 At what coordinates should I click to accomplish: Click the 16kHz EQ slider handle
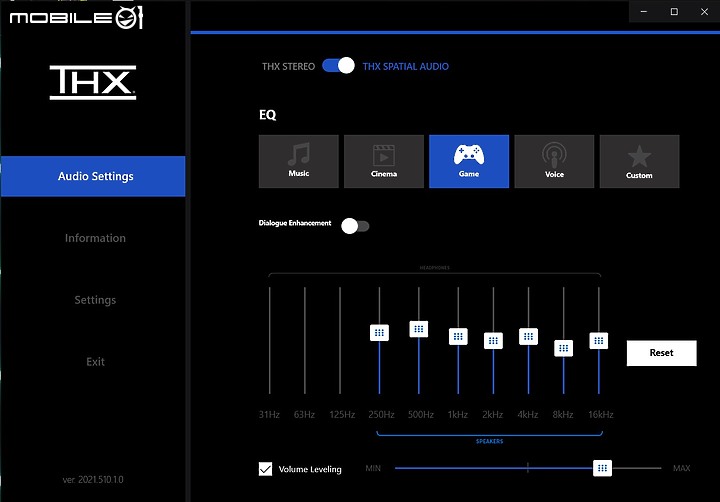click(599, 340)
